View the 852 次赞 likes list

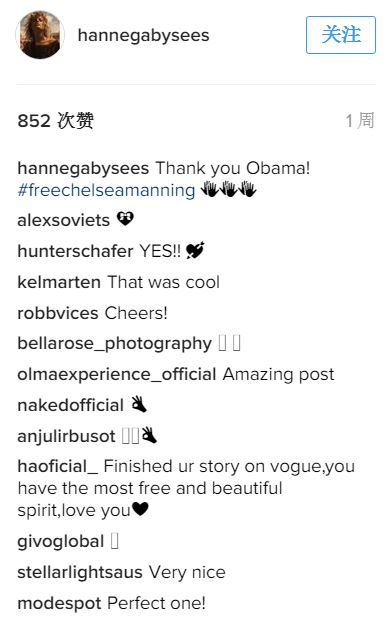[55, 120]
